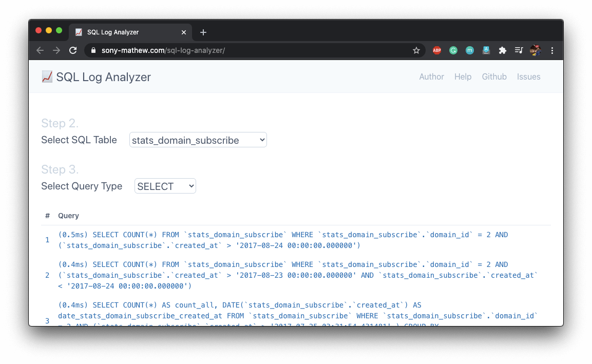Image resolution: width=592 pixels, height=364 pixels.
Task: Minimize the window with yellow button
Action: click(49, 31)
